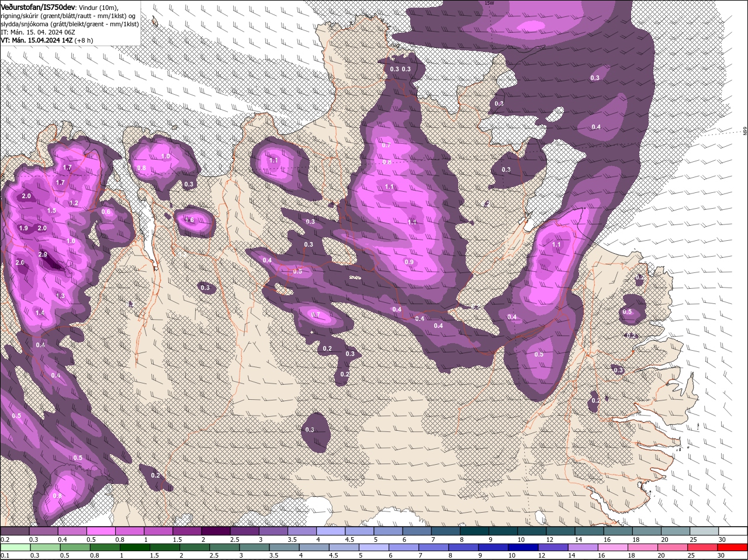Screen dimensions: 748x560
Task: Click the 0.1 label in the rain legend
Action: click(x=5, y=555)
